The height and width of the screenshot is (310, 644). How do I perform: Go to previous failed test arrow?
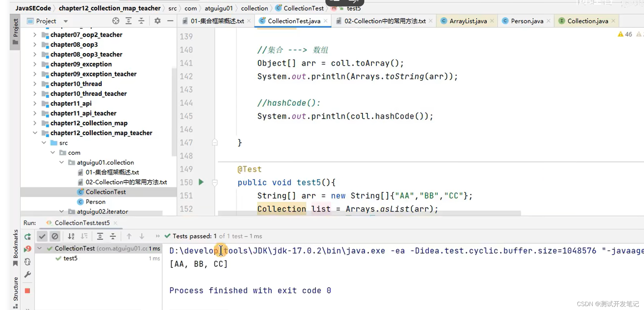point(129,236)
